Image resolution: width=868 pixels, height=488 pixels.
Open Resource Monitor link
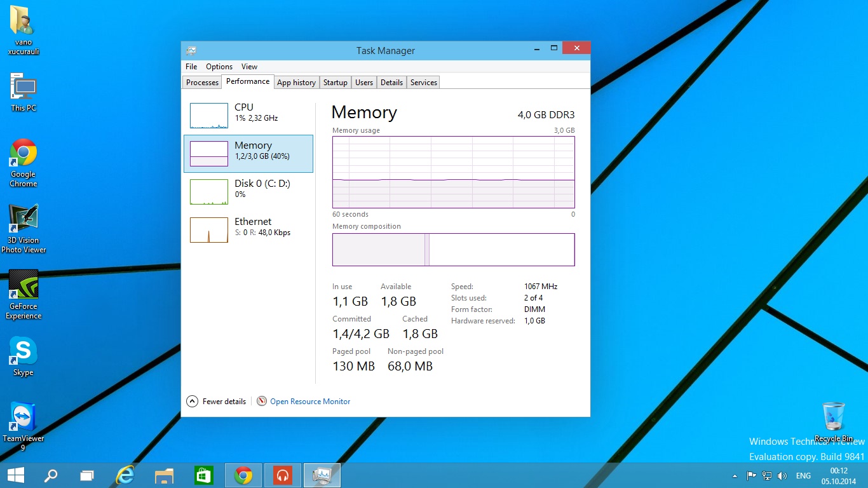coord(309,402)
